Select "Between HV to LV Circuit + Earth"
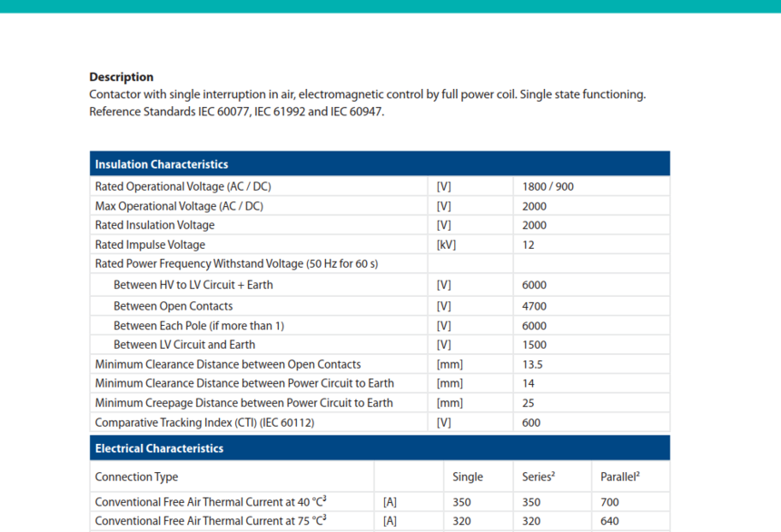Screen dimensions: 781x532 point(193,284)
